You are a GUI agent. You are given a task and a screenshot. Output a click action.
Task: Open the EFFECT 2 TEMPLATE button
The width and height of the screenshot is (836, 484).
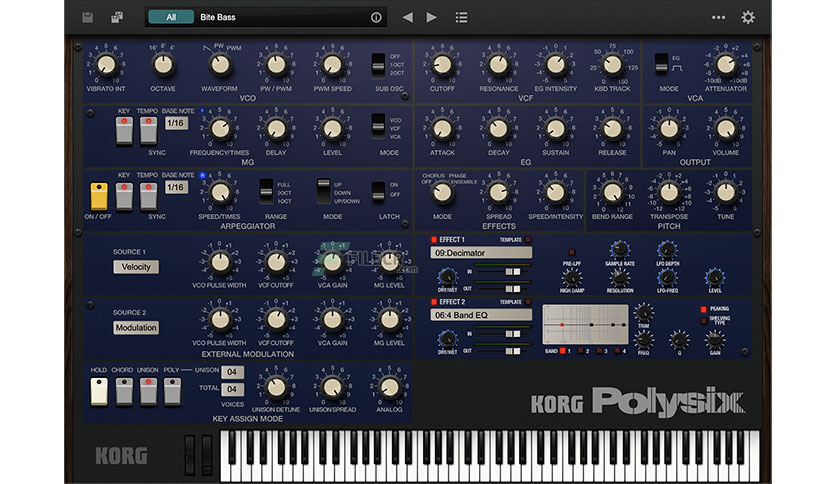point(528,302)
